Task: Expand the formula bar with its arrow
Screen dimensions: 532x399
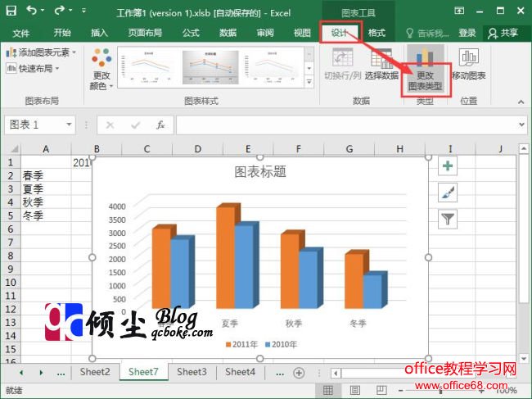Action: 522,125
